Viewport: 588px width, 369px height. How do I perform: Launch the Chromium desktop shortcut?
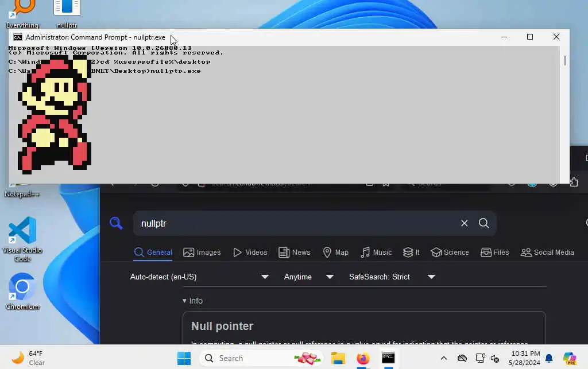tap(22, 292)
